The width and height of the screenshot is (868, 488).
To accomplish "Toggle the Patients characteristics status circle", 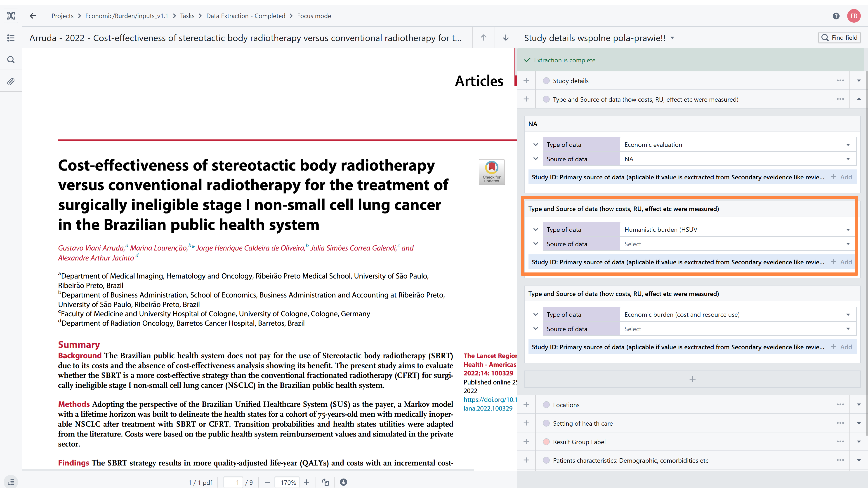I will (x=546, y=460).
